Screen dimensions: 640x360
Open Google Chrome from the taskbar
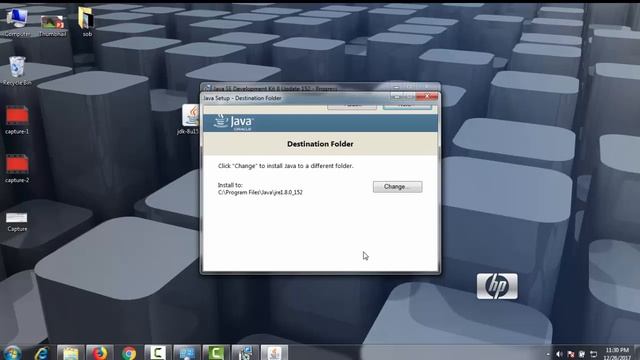point(129,353)
